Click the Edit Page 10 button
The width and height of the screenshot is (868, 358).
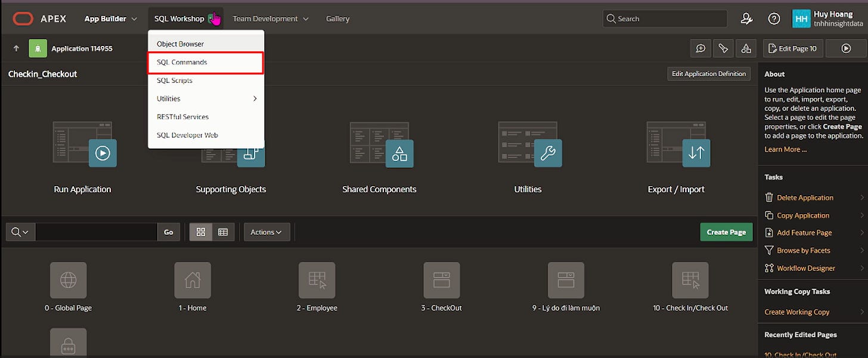coord(793,48)
